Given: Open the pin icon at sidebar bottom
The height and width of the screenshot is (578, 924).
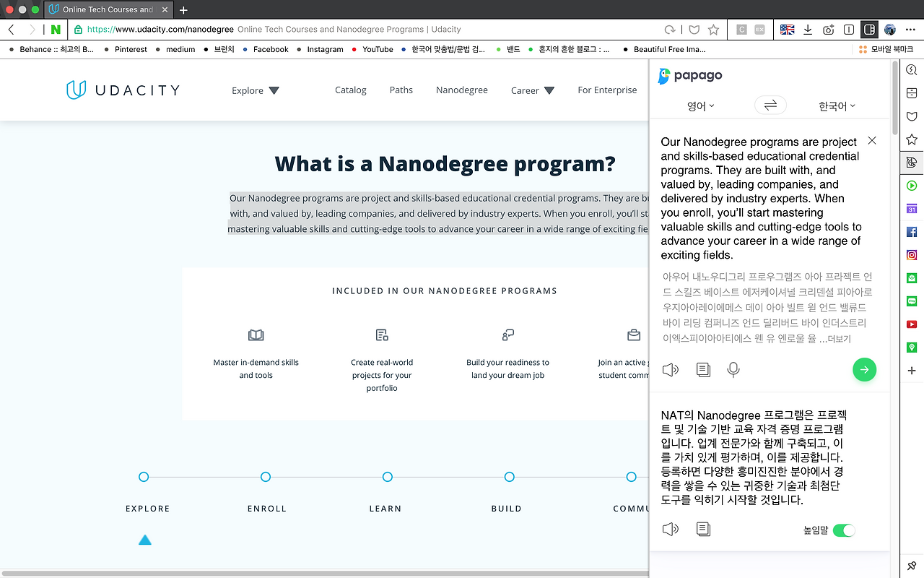Looking at the screenshot, I should click(x=912, y=565).
